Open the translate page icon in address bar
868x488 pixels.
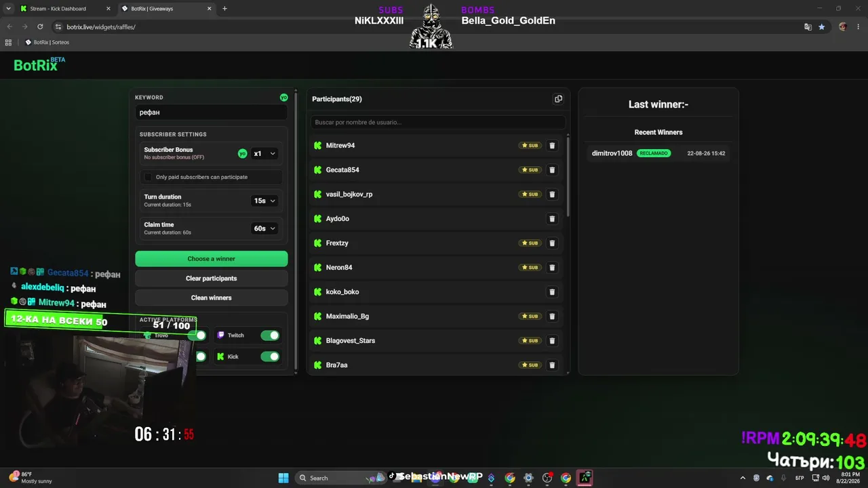(808, 27)
